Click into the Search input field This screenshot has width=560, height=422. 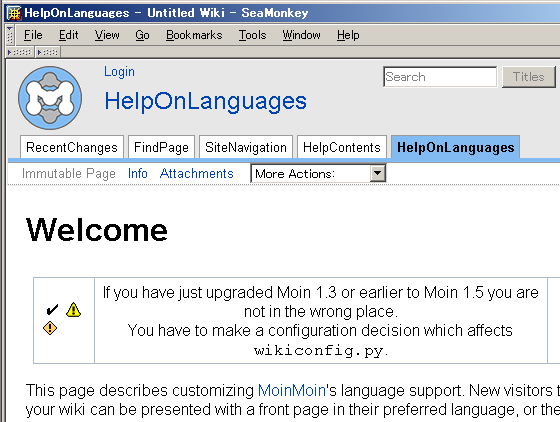point(440,77)
